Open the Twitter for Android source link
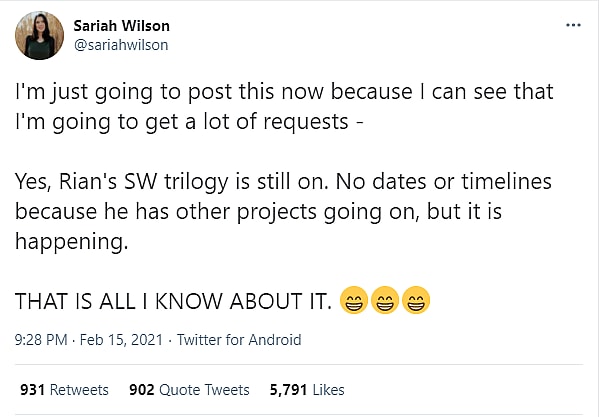This screenshot has height=417, width=600. 240,340
